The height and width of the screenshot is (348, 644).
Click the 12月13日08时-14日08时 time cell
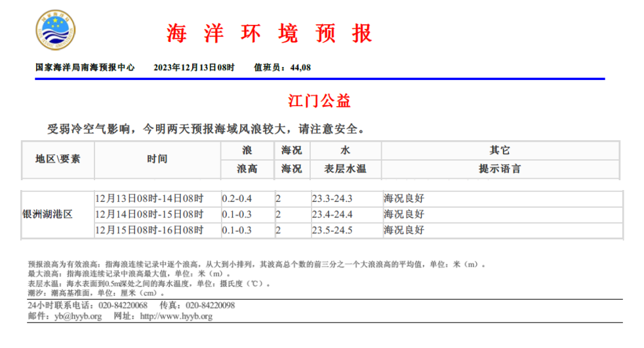click(150, 199)
